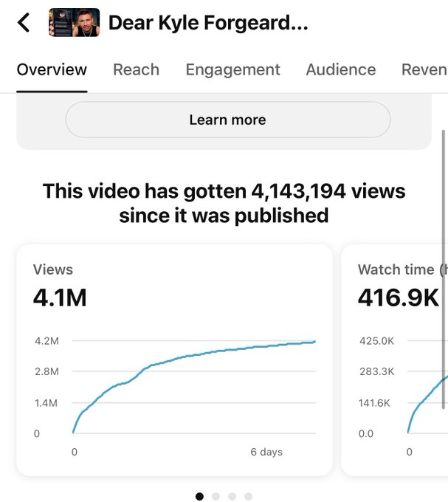Viewport: 448px width, 502px height.
Task: Click the end point of the views curve
Action: click(314, 342)
